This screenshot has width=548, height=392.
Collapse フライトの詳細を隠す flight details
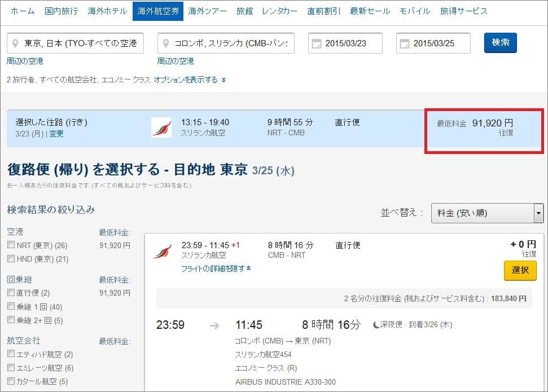[x=216, y=269]
